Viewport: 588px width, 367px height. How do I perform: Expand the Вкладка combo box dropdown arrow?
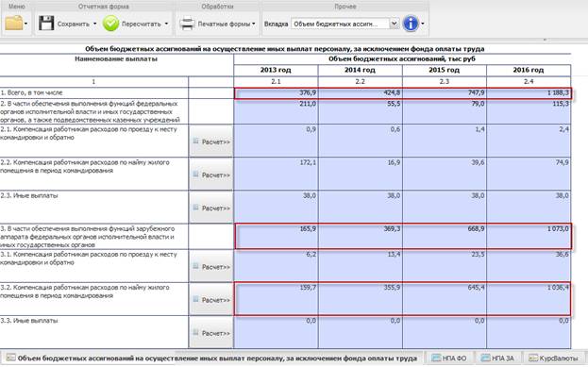(394, 24)
